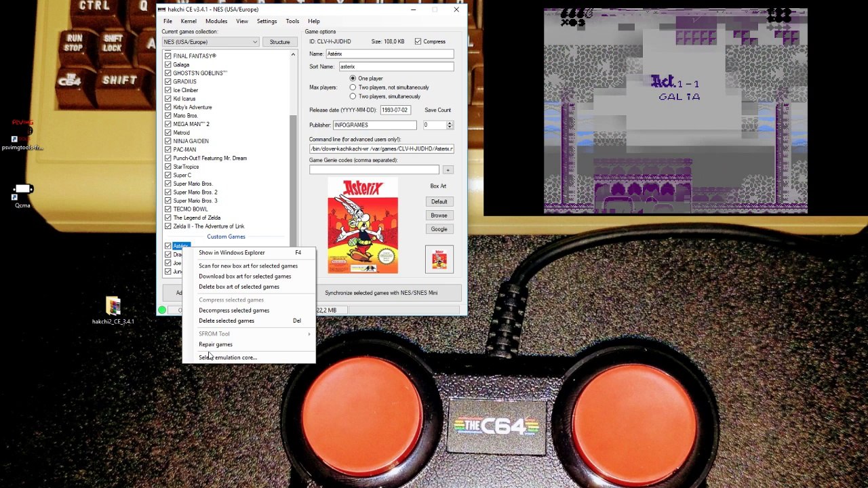This screenshot has width=868, height=488.
Task: Toggle The Legend of Zelda checkbox
Action: 168,218
